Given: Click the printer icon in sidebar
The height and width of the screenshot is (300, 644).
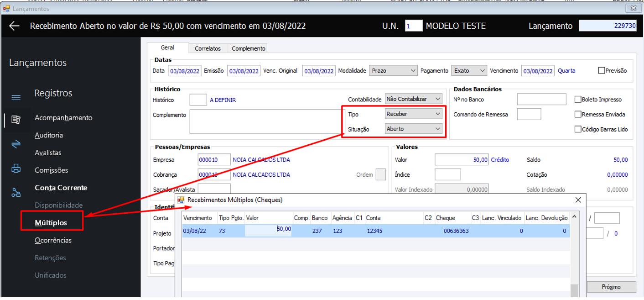Looking at the screenshot, I should point(16,168).
